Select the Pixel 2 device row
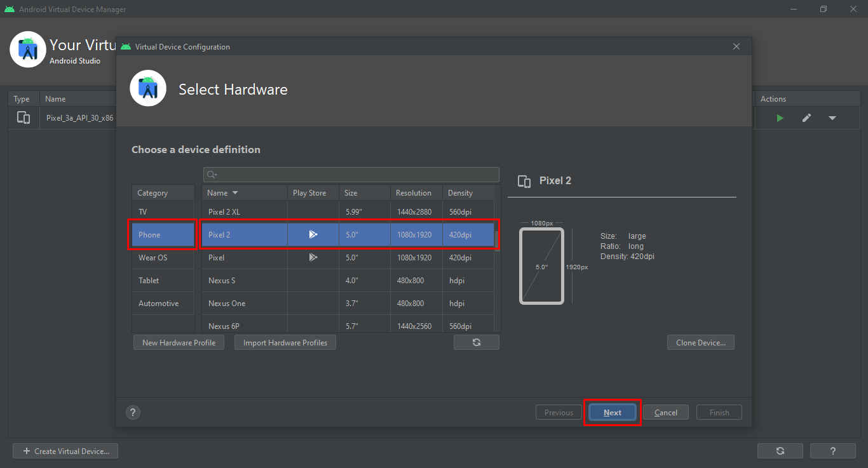The height and width of the screenshot is (468, 868). click(348, 234)
